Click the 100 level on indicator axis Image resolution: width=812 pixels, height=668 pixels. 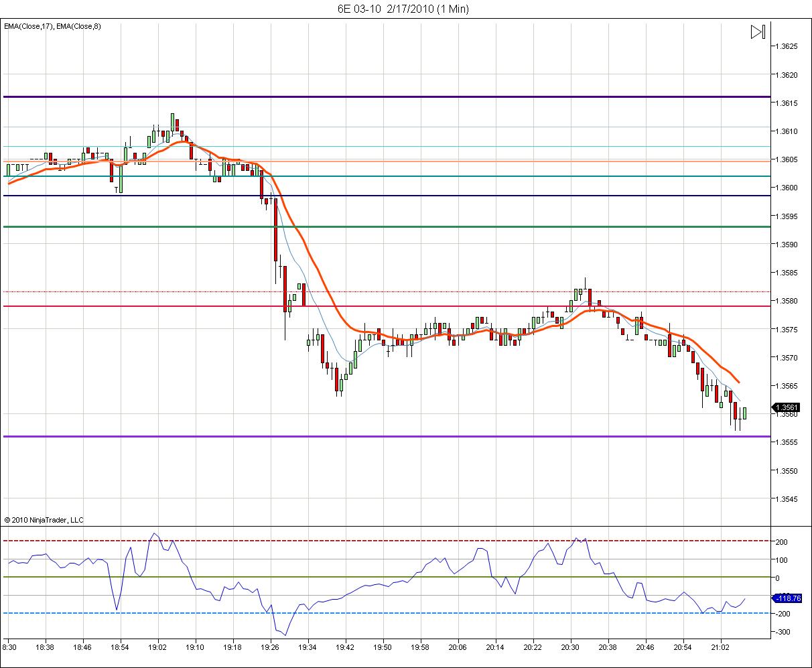(x=781, y=560)
